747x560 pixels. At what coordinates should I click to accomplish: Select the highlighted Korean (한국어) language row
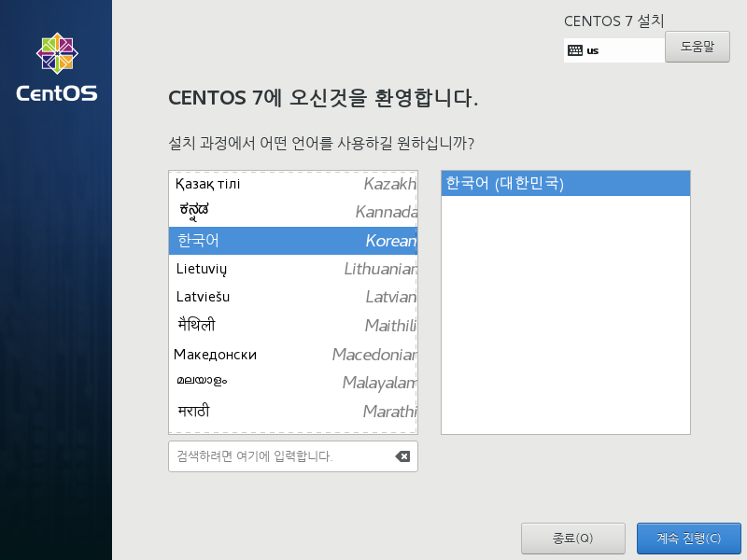point(293,241)
